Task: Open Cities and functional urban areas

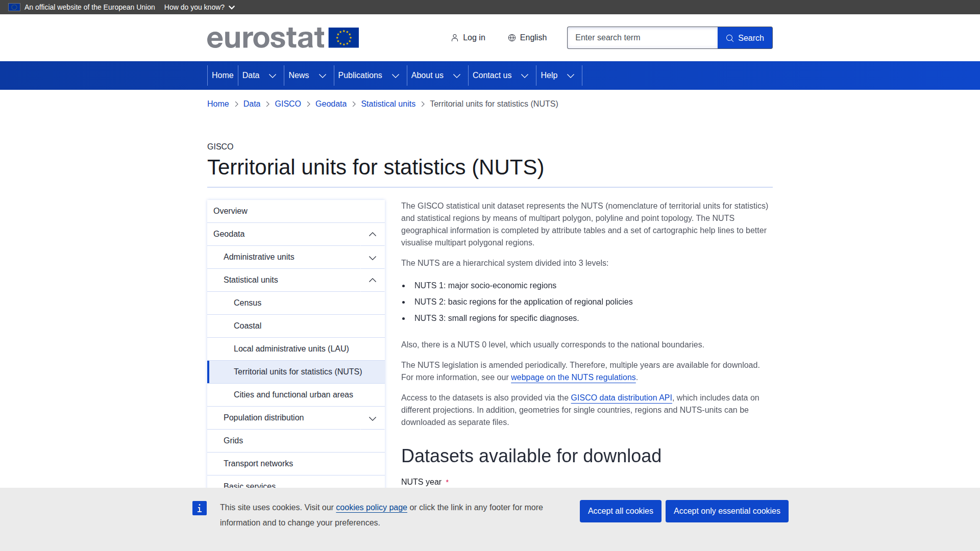Action: pyautogui.click(x=296, y=395)
